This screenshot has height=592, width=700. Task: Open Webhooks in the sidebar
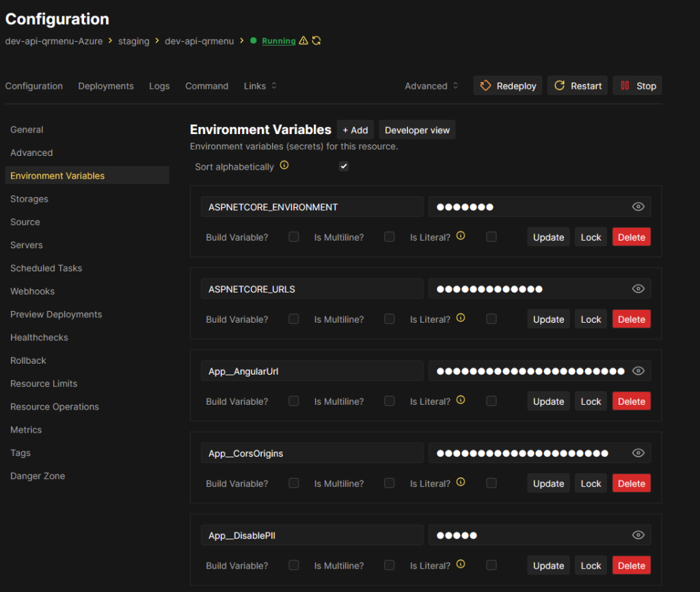tap(32, 291)
